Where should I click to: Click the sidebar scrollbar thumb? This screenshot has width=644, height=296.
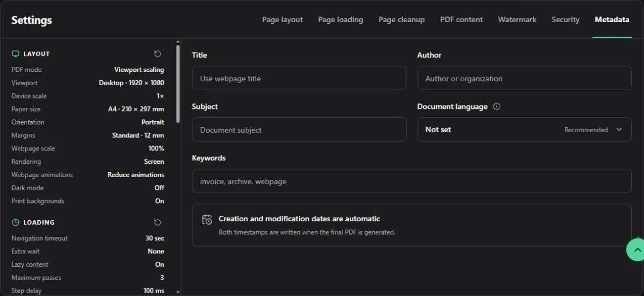[178, 84]
